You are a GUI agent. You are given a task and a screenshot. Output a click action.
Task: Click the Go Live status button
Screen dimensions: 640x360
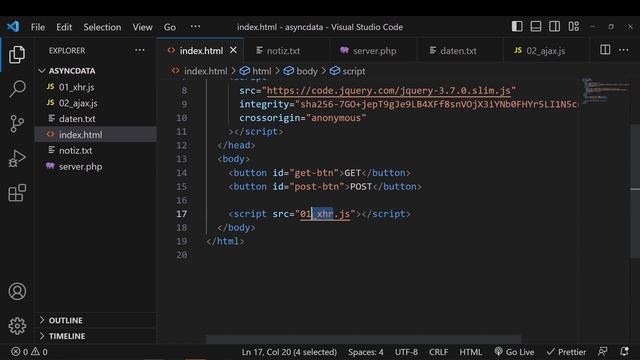click(514, 352)
